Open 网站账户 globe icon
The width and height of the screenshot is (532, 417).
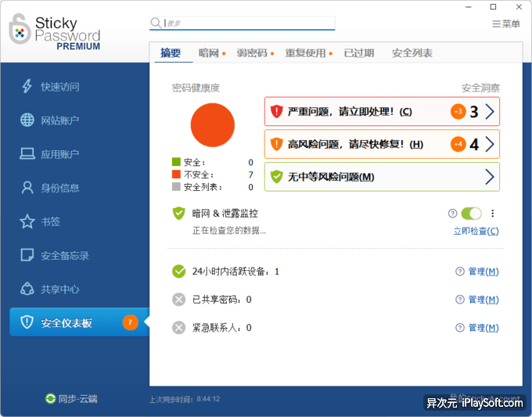[x=27, y=120]
